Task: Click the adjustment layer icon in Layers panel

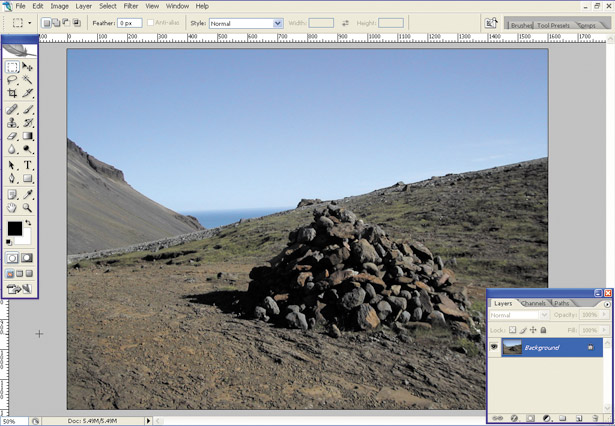Action: 546,418
